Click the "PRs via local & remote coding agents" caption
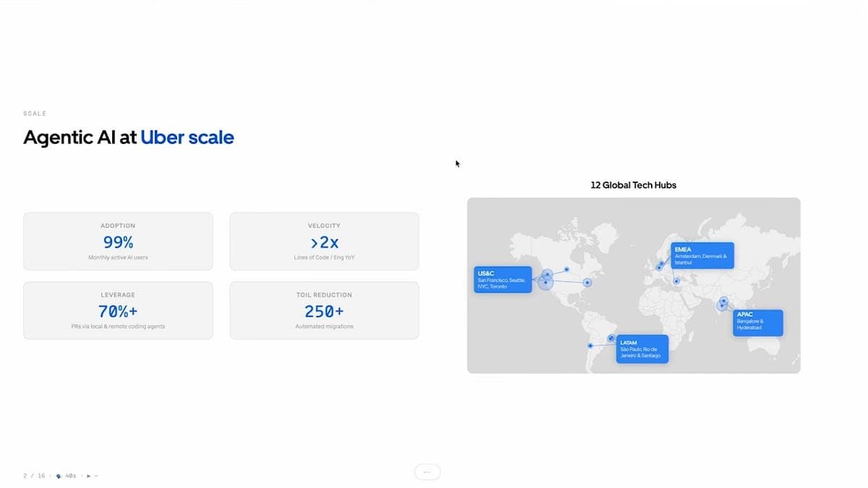 [x=118, y=327]
